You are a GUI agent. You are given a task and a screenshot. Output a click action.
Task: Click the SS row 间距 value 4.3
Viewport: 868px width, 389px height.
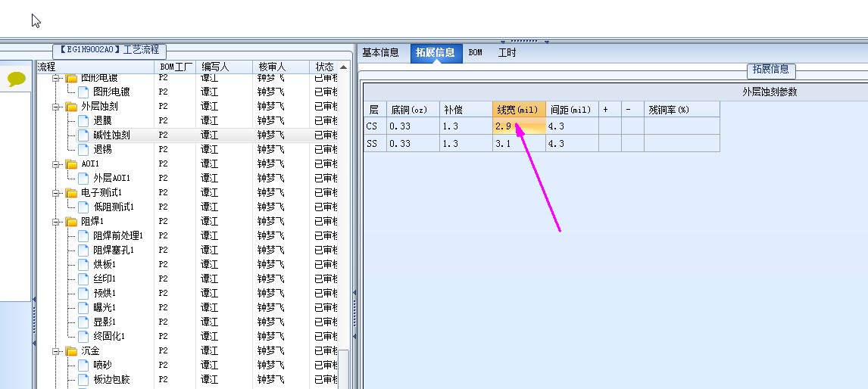pos(572,143)
